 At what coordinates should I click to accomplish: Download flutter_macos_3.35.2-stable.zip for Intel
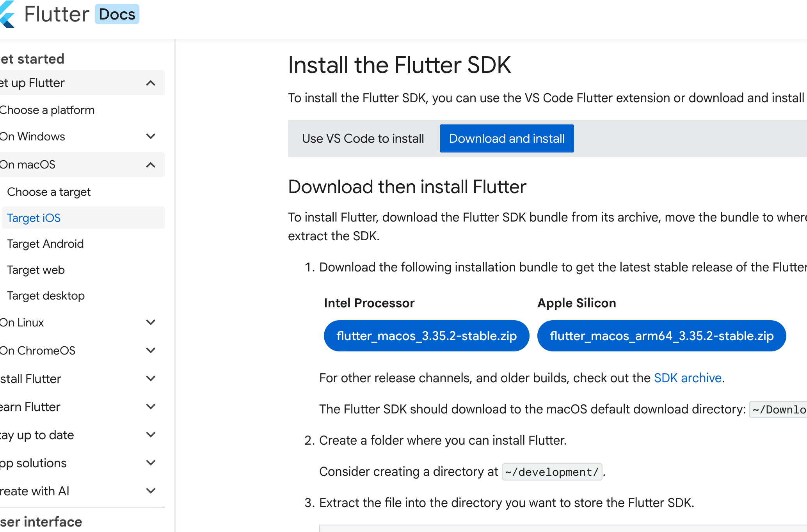click(x=426, y=336)
